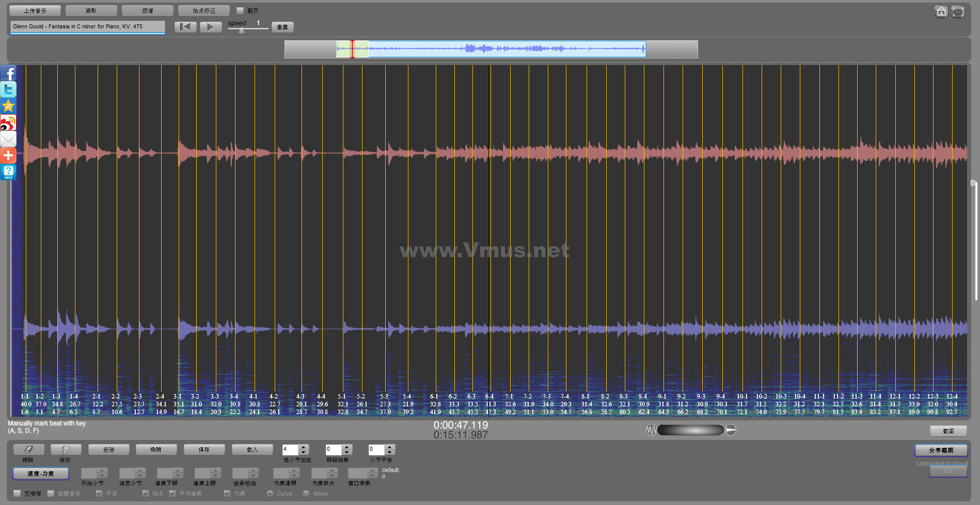Click the Facebook share icon
Image resolution: width=980 pixels, height=505 pixels.
click(x=8, y=73)
